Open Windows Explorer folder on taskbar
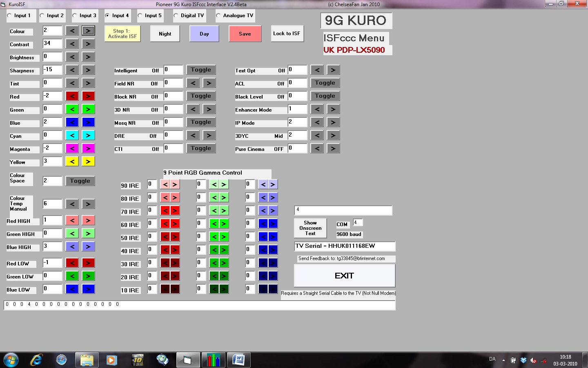 click(87, 360)
